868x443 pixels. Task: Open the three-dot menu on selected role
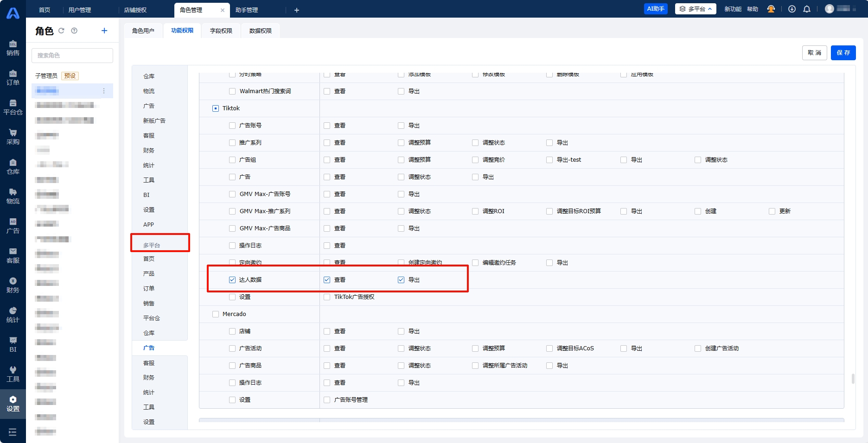coord(104,91)
